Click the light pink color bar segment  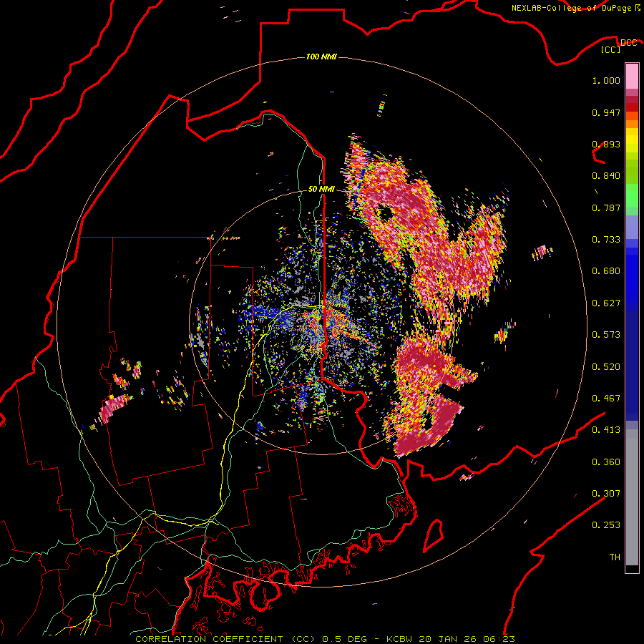[x=632, y=76]
